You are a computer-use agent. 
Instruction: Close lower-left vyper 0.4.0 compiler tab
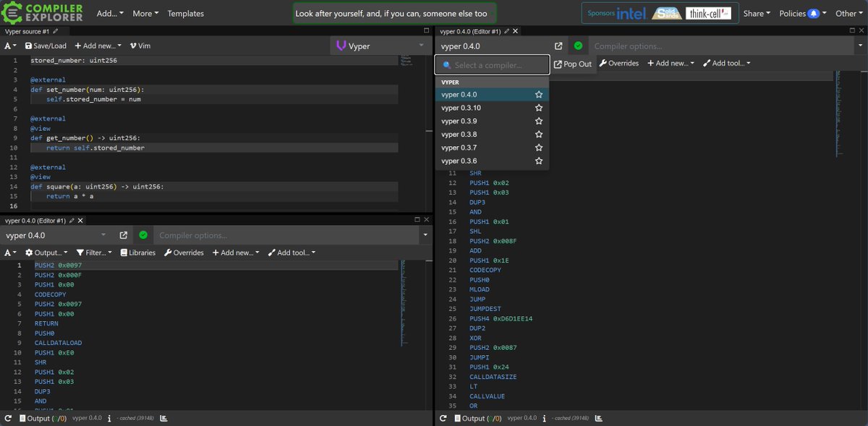[80, 221]
